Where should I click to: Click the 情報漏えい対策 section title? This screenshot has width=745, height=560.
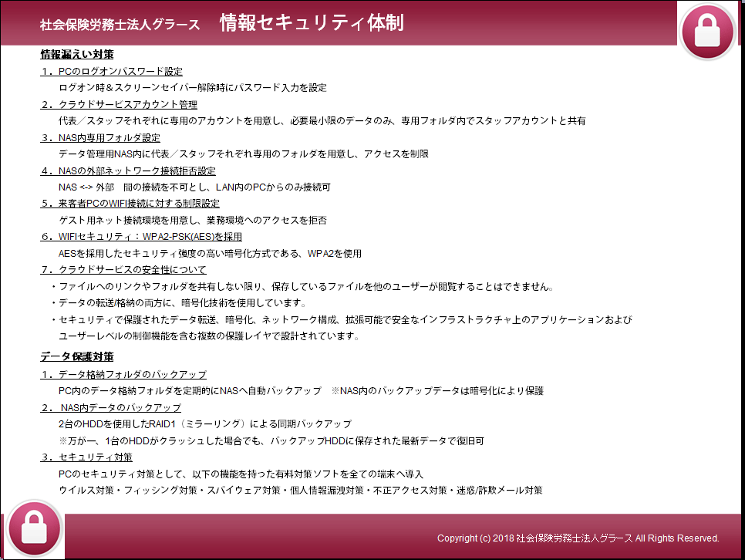point(77,55)
